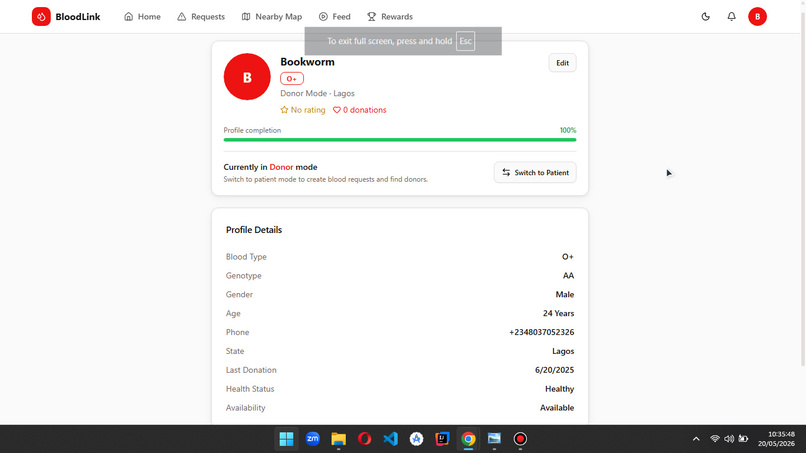Click the profile completion progress bar
This screenshot has height=453, width=806.
tap(400, 139)
